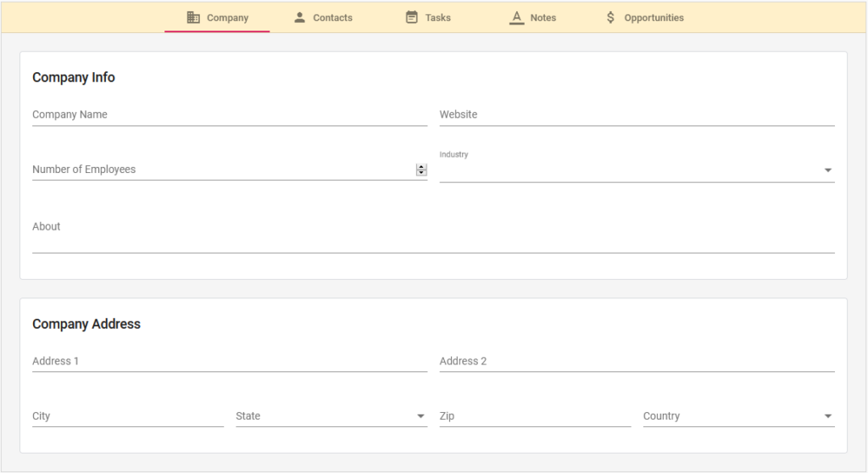Select the About text field
The image size is (868, 473).
tap(433, 233)
